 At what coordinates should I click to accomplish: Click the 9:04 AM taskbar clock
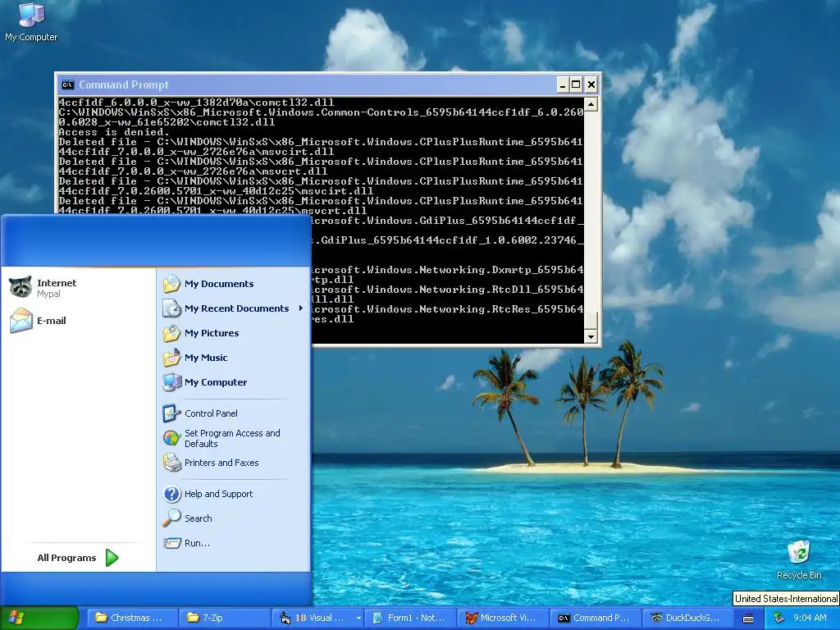click(810, 619)
